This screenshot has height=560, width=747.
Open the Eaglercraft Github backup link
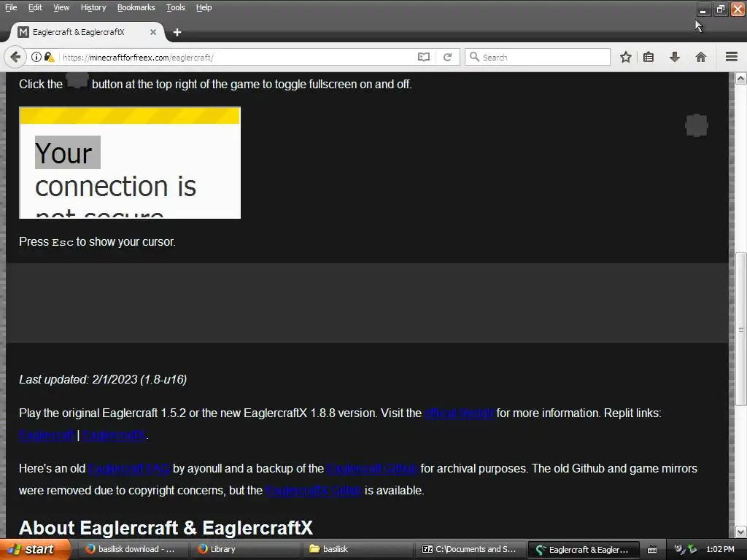pos(372,469)
